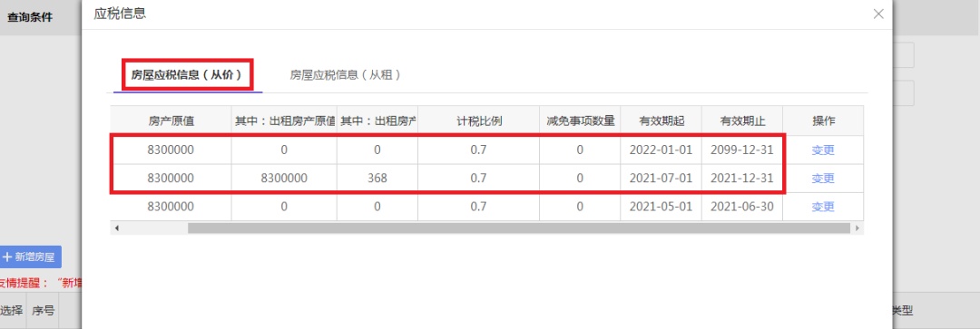The width and height of the screenshot is (980, 329).
Task: Click the 2099-12-31 end date cell
Action: click(742, 150)
